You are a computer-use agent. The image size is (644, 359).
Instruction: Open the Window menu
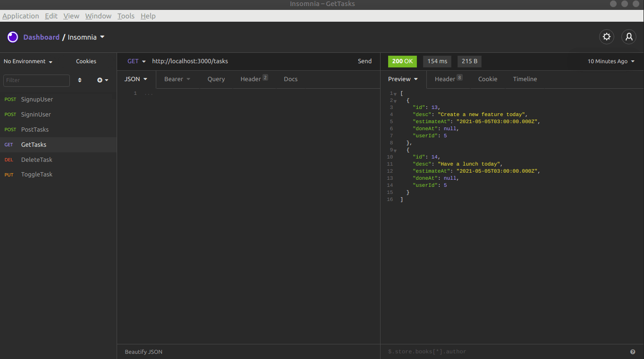coord(98,16)
